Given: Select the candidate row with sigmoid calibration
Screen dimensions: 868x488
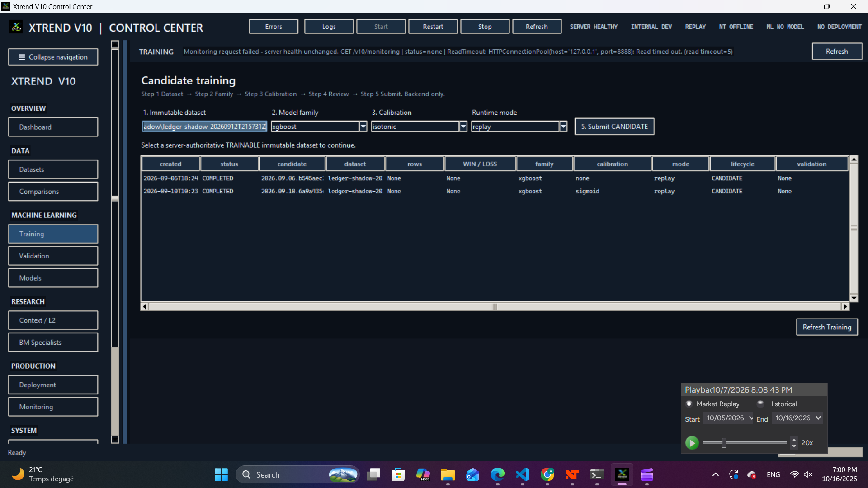Looking at the screenshot, I should (x=495, y=192).
